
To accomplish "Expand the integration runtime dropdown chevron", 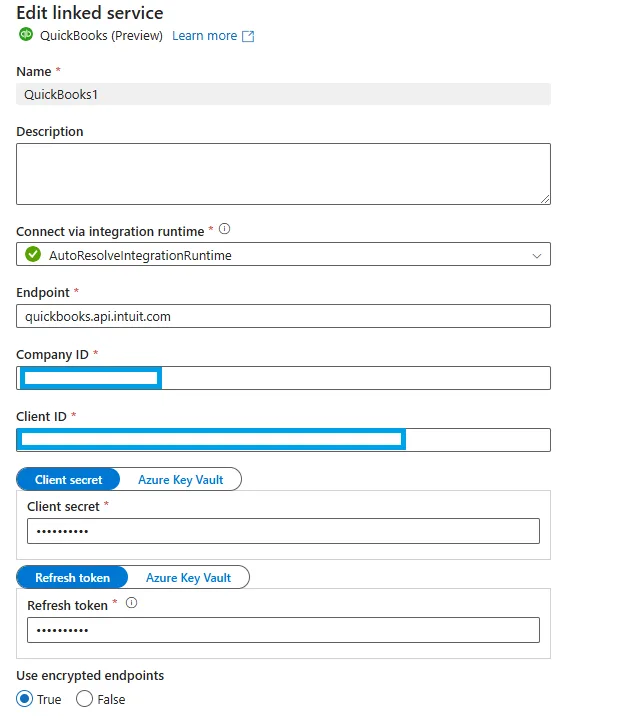I will tap(537, 256).
